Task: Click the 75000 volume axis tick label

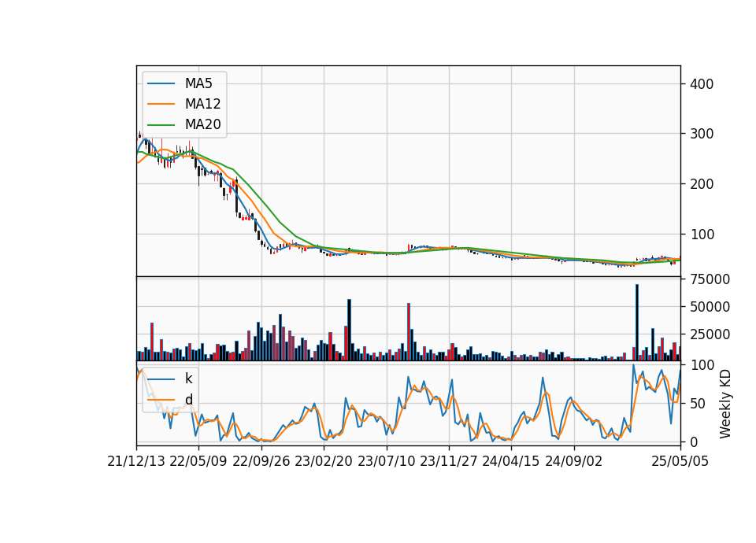Action: (710, 279)
